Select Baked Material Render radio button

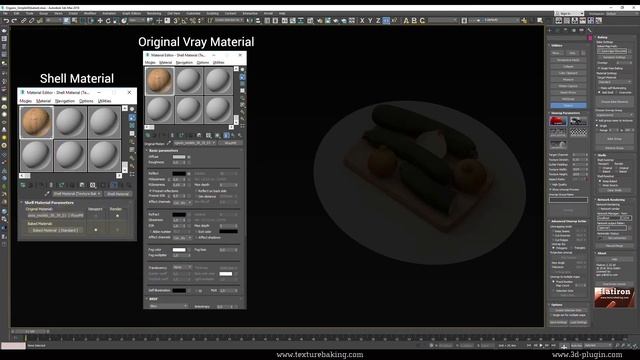point(118,230)
